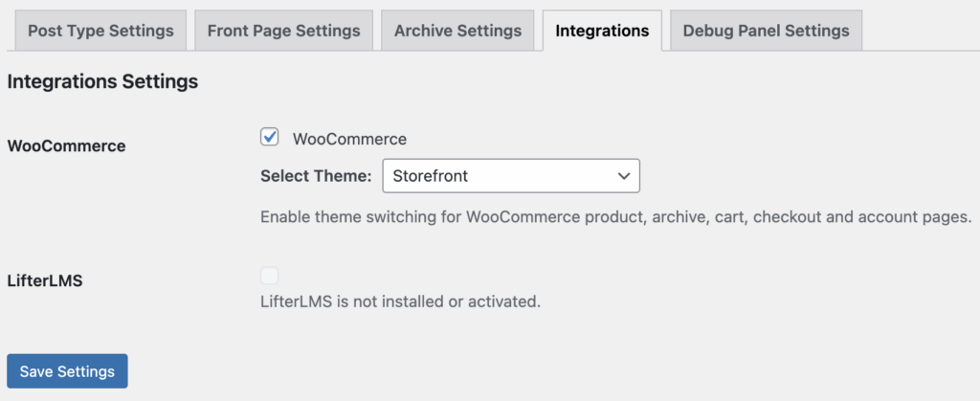Click the Integrations Settings heading

(102, 82)
